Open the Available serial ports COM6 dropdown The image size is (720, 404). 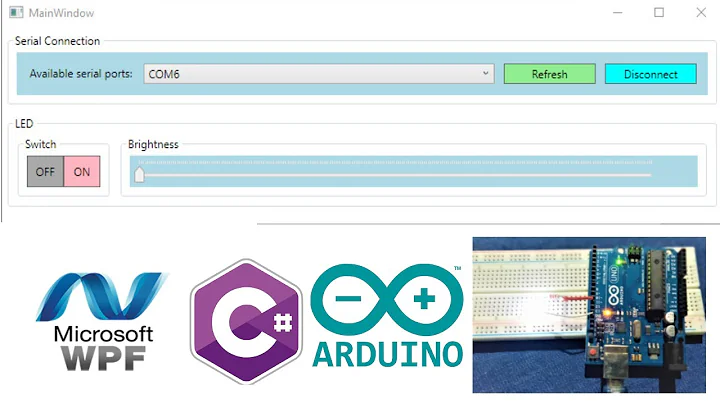tap(319, 74)
